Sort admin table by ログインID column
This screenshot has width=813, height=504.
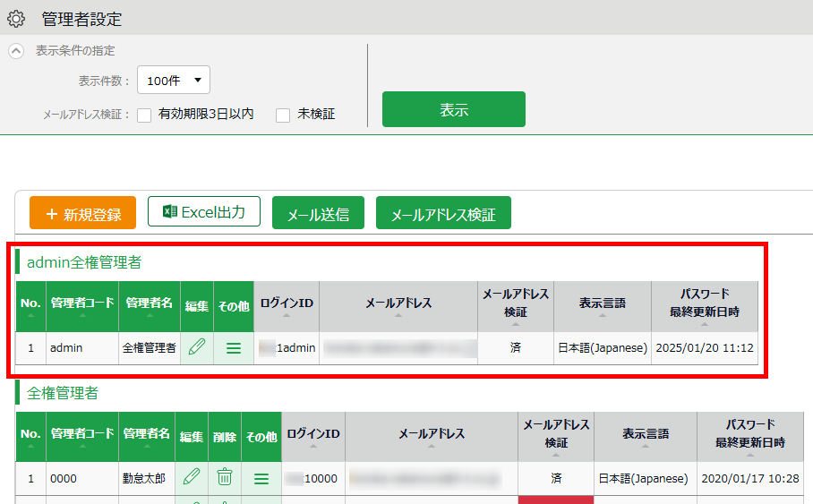(x=287, y=305)
